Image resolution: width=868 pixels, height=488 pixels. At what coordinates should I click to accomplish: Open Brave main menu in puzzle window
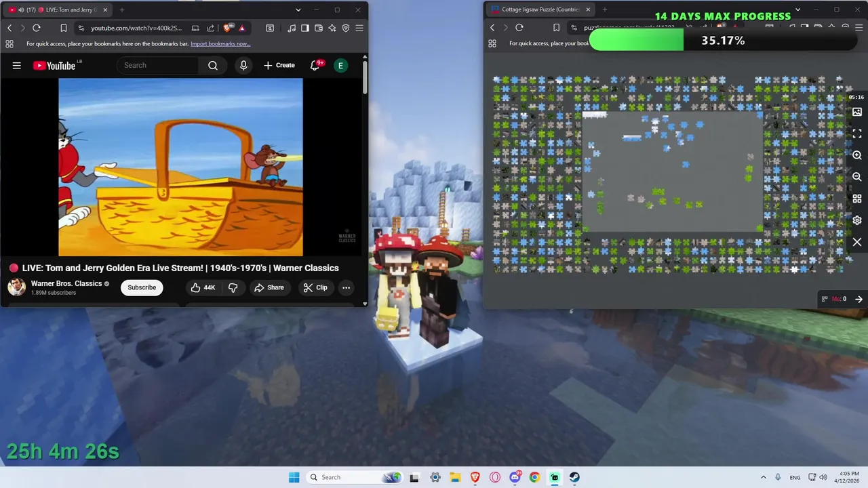(858, 28)
